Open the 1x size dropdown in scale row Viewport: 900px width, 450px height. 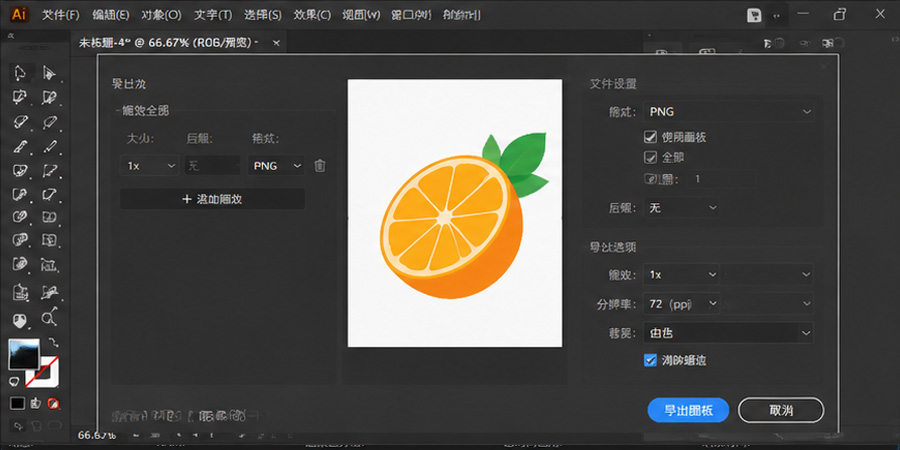click(149, 166)
